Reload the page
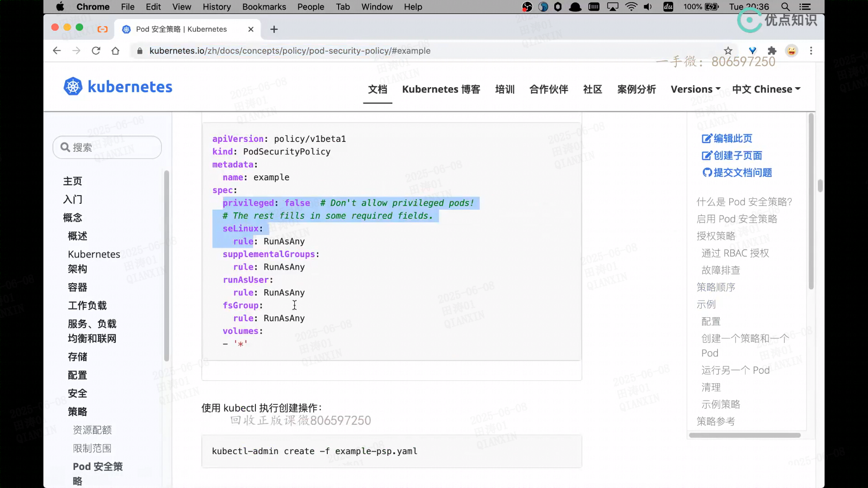Viewport: 868px width, 488px height. (96, 51)
